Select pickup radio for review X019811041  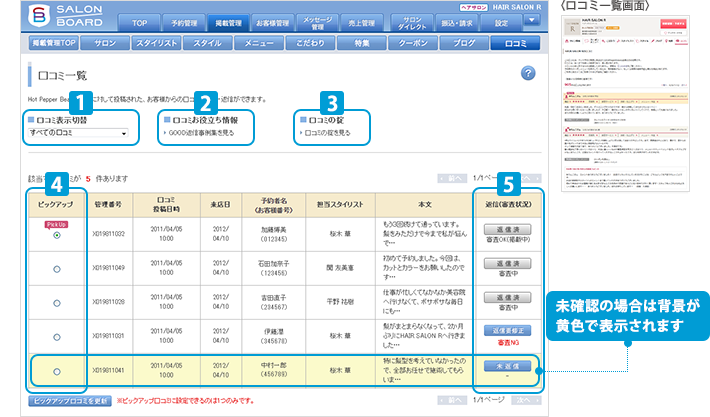click(x=55, y=371)
